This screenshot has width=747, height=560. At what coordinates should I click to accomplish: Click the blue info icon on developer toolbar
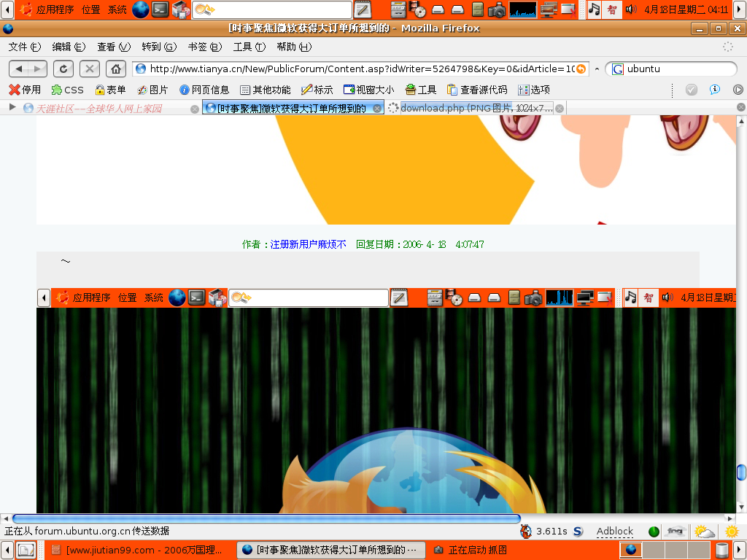pos(715,90)
